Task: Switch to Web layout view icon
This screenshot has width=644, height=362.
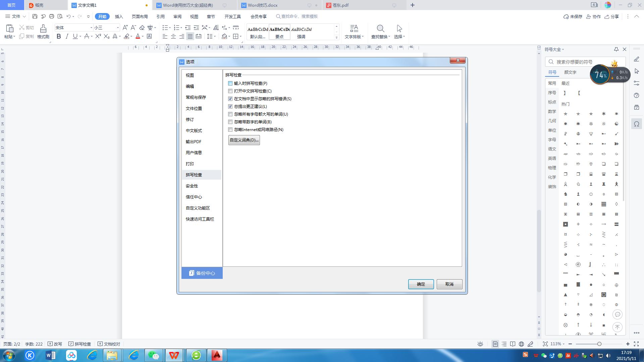Action: pyautogui.click(x=521, y=344)
